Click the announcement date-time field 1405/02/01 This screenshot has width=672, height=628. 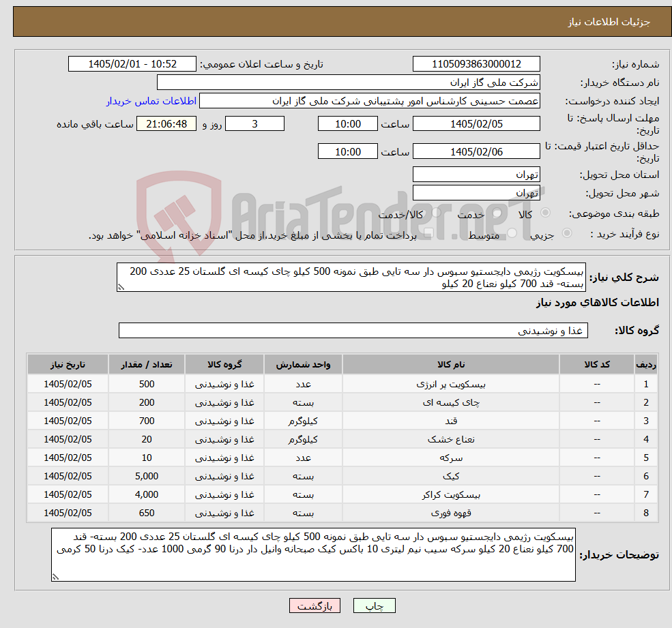point(132,64)
